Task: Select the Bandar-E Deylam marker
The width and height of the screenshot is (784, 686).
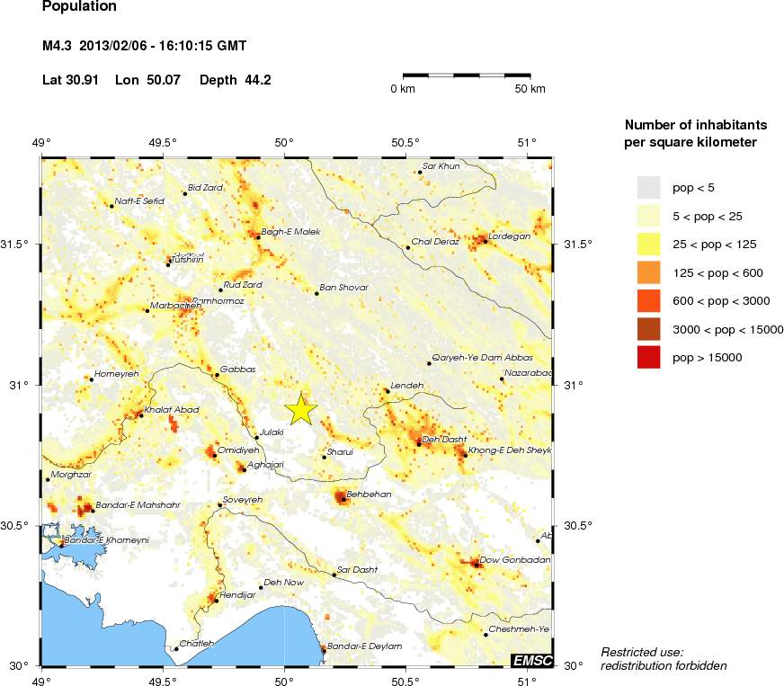Action: coord(324,651)
